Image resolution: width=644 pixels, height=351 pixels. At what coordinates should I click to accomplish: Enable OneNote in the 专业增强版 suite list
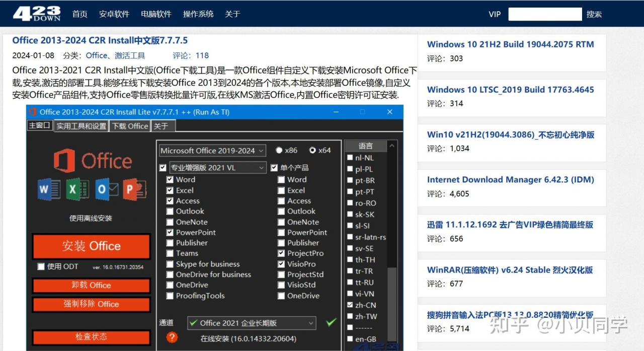170,222
